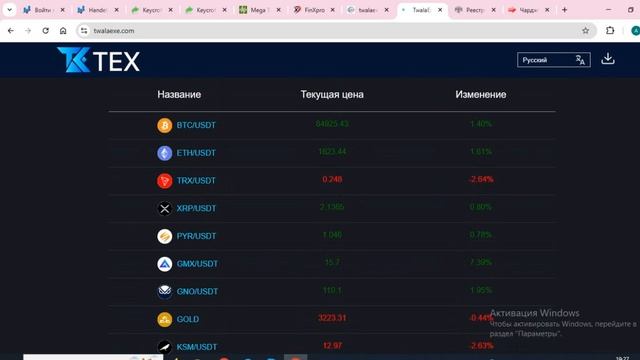This screenshot has width=640, height=360.
Task: Reload the page with the refresh icon
Action: click(45, 31)
